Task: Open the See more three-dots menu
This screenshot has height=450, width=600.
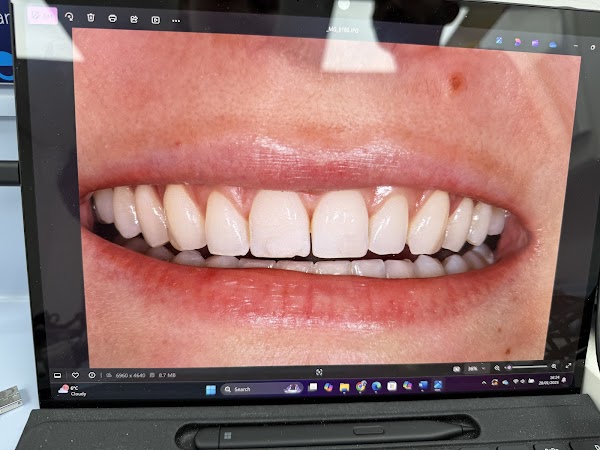Action: pos(176,20)
